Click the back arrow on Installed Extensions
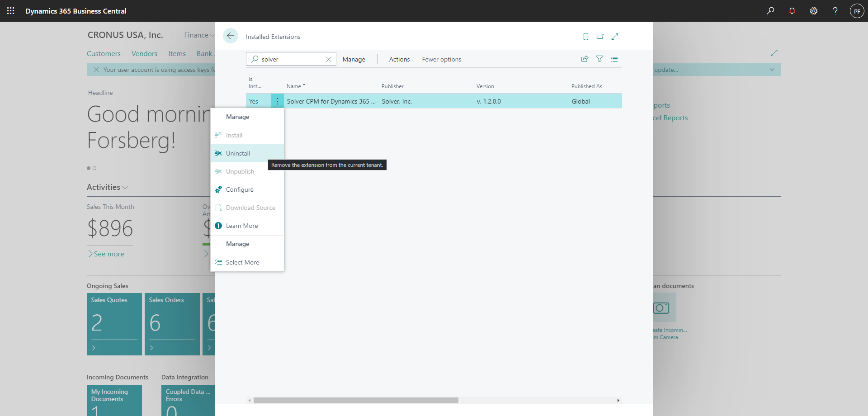The image size is (868, 416). click(x=231, y=36)
